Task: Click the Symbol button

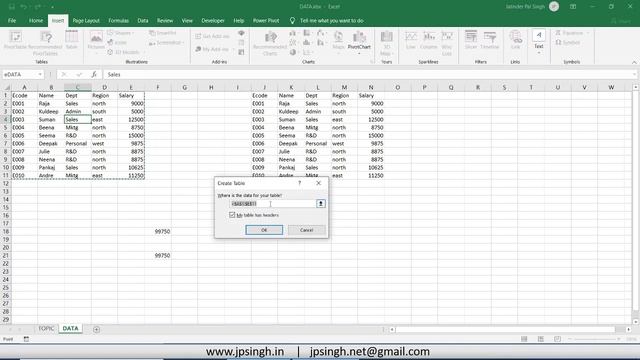Action: click(568, 42)
